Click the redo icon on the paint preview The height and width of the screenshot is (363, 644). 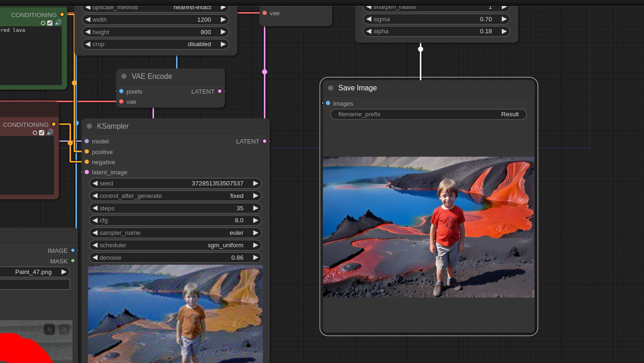(x=64, y=329)
